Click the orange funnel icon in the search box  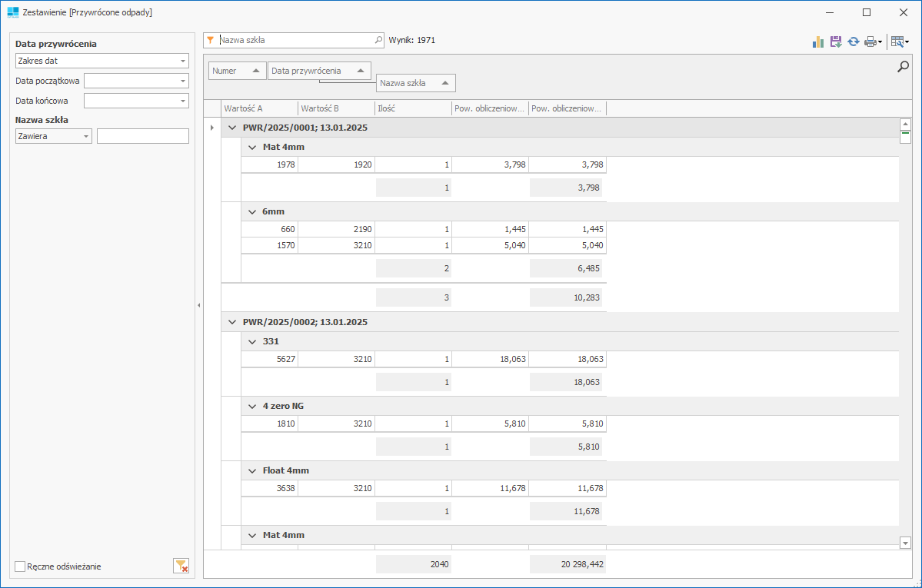(210, 40)
